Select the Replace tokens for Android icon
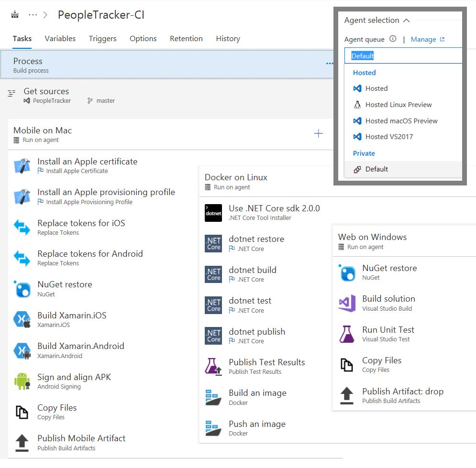This screenshot has height=468, width=476. [x=22, y=258]
